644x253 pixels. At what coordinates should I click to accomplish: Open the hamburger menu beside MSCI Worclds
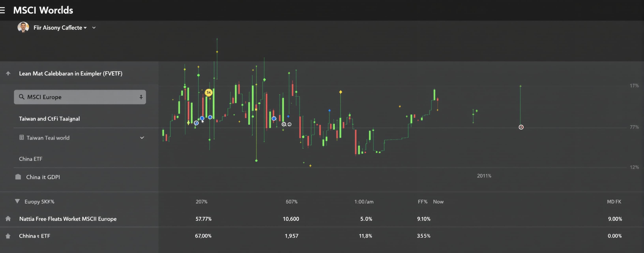pyautogui.click(x=2, y=10)
